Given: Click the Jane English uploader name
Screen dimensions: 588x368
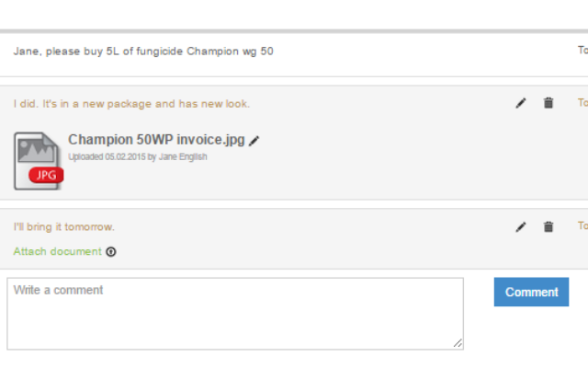Looking at the screenshot, I should [x=183, y=156].
